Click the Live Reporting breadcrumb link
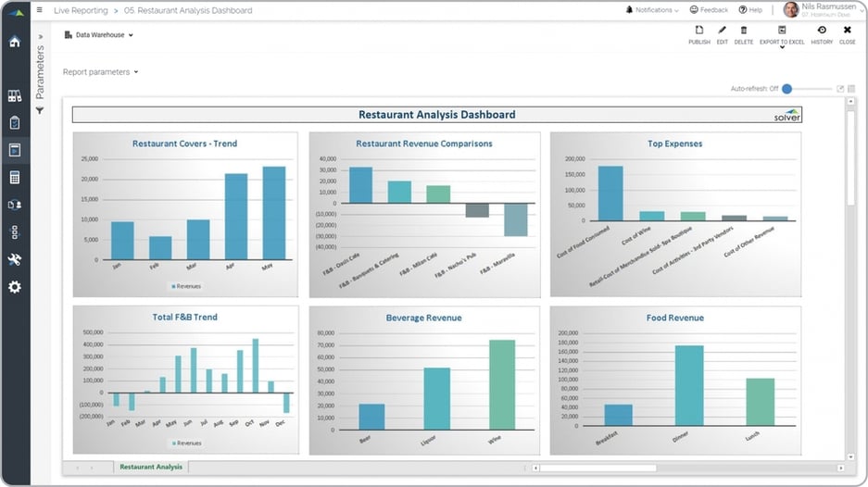This screenshot has height=487, width=868. tap(80, 10)
